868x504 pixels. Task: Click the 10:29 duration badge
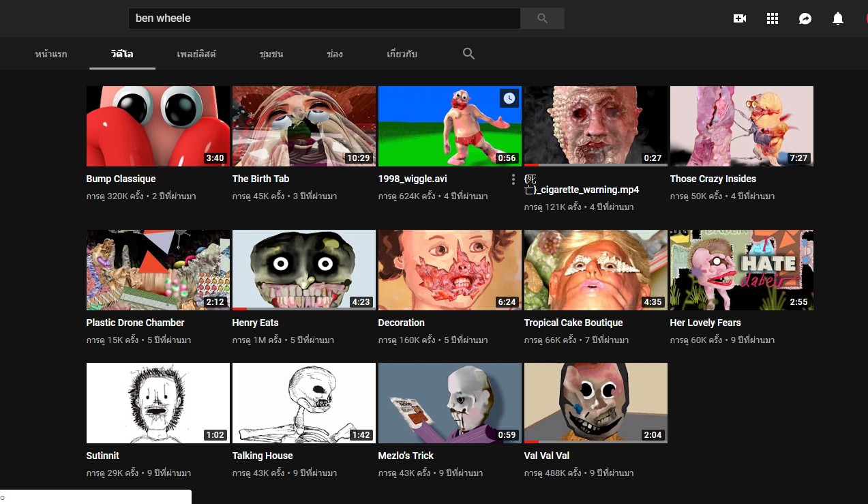[x=358, y=158]
